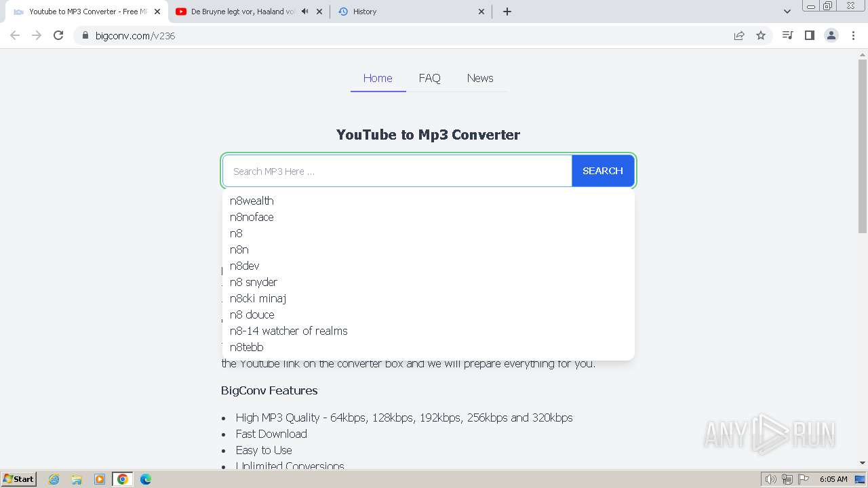The height and width of the screenshot is (488, 868).
Task: Close the History tab
Action: pos(481,12)
